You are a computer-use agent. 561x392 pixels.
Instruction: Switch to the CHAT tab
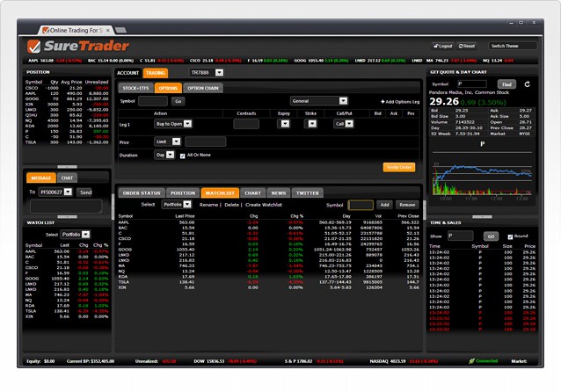(x=67, y=178)
